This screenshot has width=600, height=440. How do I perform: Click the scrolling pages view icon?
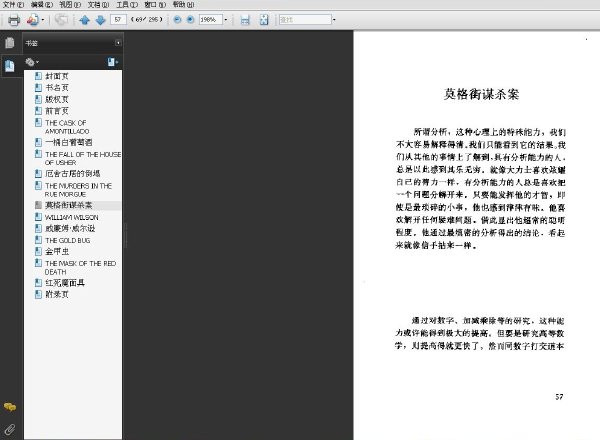tap(245, 20)
